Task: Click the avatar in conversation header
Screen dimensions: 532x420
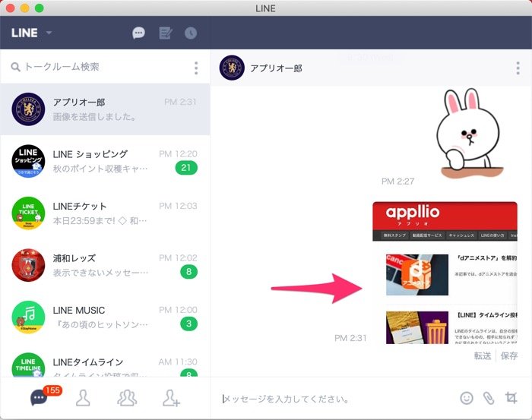Action: tap(232, 68)
